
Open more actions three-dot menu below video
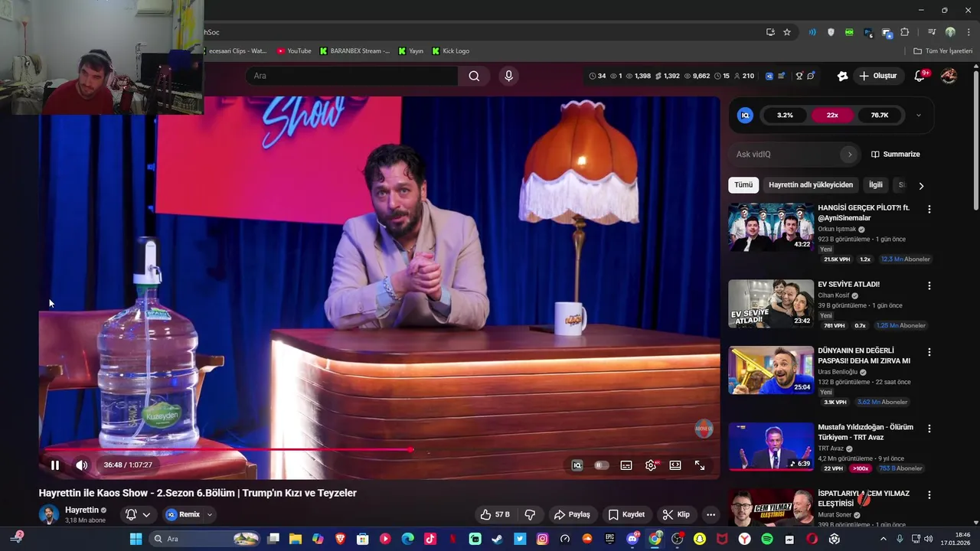pos(711,514)
